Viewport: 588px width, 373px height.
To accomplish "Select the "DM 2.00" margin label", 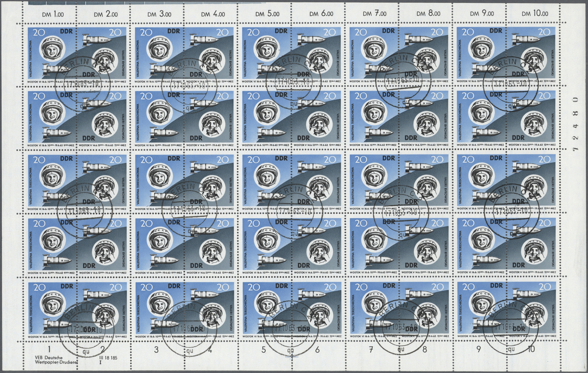I will click(106, 14).
